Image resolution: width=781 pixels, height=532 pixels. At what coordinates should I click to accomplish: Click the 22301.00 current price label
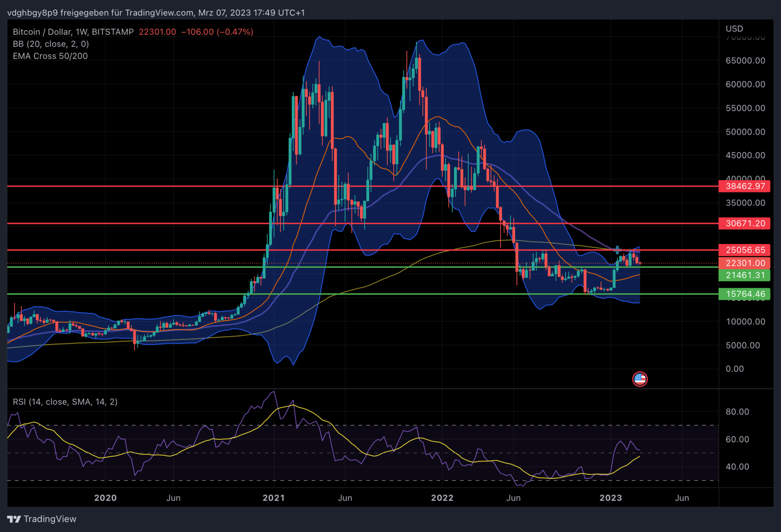tap(745, 263)
